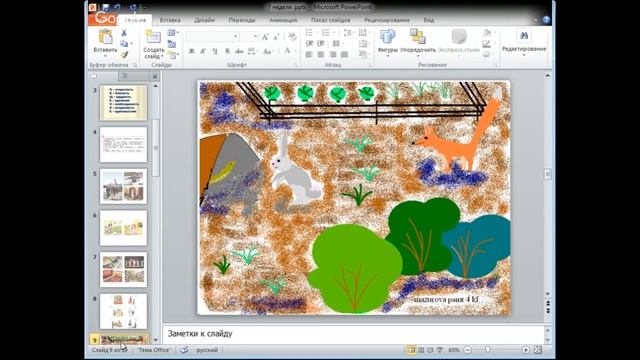Start slide show from status bar icon
Viewport: 640px width, 360px height.
point(440,350)
